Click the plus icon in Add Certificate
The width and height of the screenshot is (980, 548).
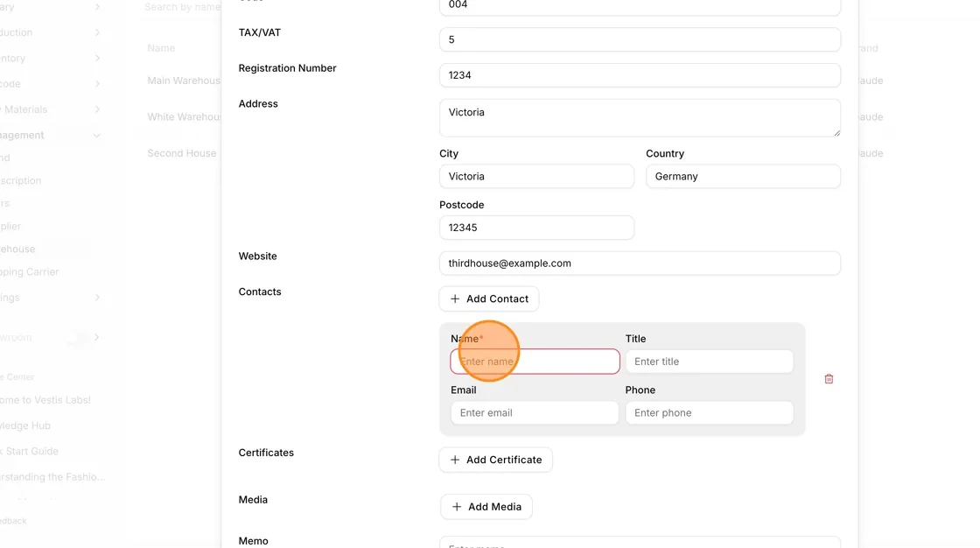point(455,460)
